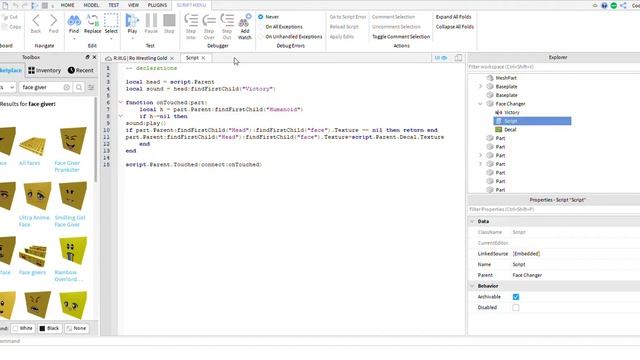Select On All Exceptions option
The image size is (640, 360).
tap(260, 27)
